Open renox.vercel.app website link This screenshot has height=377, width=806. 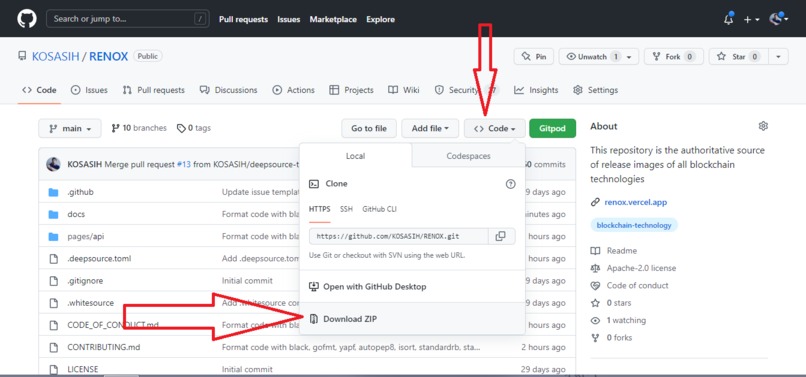(635, 202)
